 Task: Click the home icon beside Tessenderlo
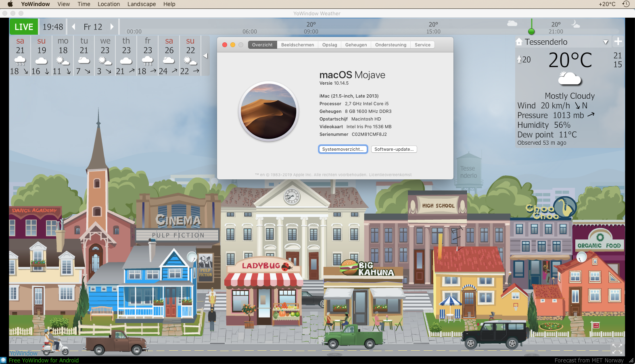[519, 42]
